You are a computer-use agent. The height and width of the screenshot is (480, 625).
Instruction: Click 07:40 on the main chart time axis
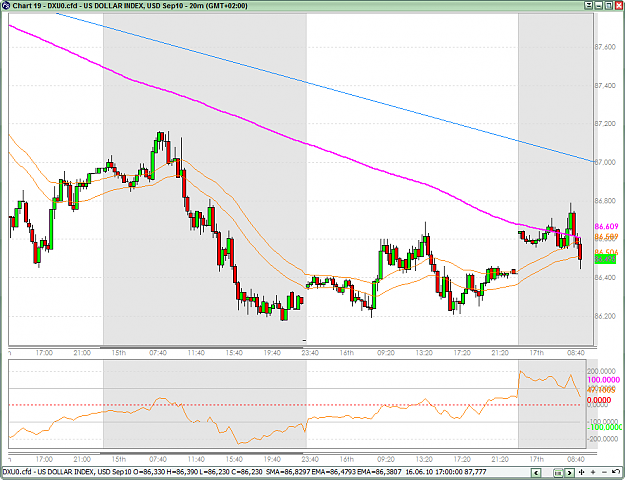pyautogui.click(x=158, y=353)
